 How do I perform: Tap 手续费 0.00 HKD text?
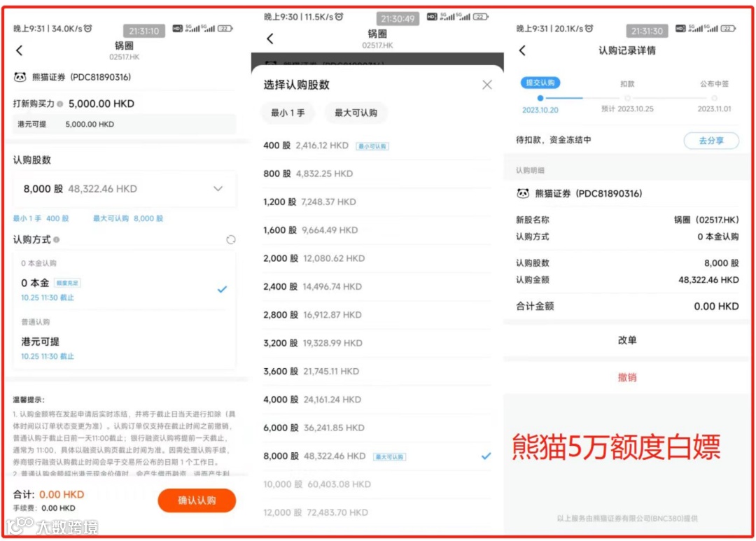tap(44, 508)
